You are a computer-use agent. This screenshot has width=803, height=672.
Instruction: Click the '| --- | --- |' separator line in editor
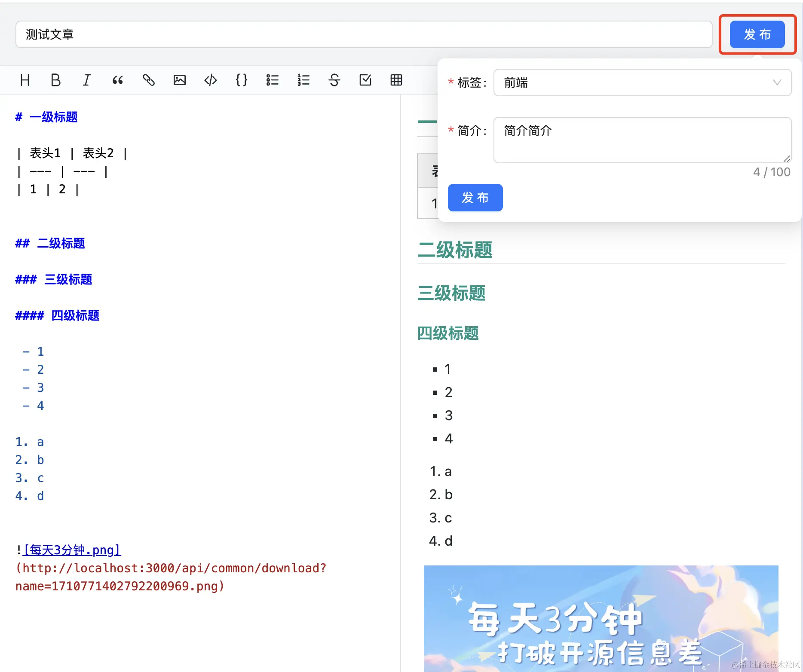coord(62,171)
